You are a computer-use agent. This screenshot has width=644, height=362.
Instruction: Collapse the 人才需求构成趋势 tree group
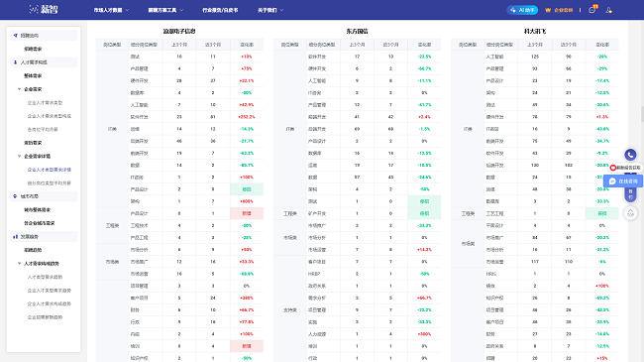pyautogui.click(x=19, y=263)
